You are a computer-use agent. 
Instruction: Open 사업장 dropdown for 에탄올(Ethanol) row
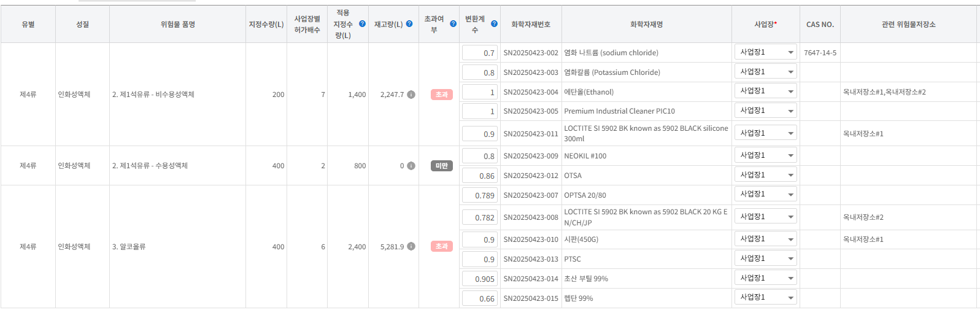(x=766, y=91)
